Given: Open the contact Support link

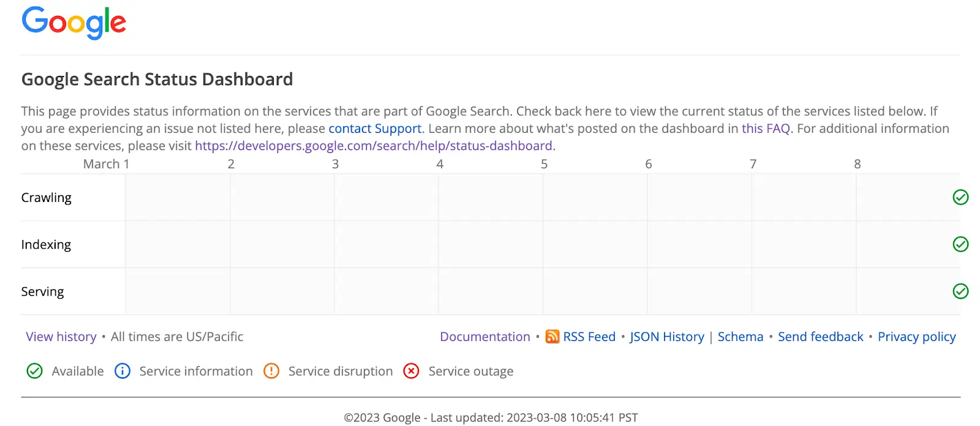Looking at the screenshot, I should click(375, 129).
